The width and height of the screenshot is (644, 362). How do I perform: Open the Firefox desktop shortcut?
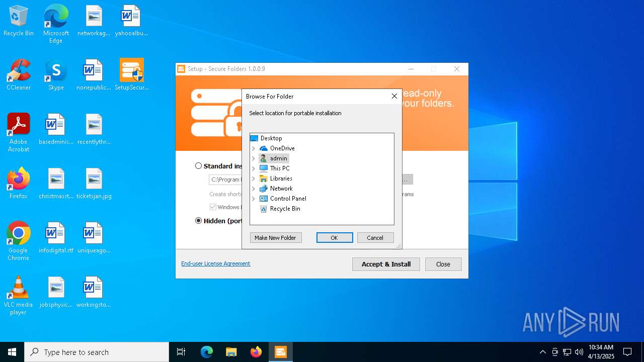19,184
